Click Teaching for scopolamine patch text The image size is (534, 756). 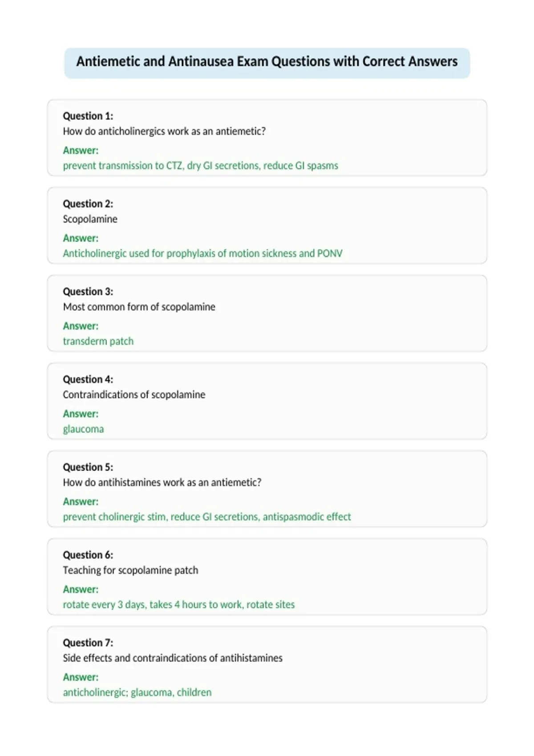130,570
